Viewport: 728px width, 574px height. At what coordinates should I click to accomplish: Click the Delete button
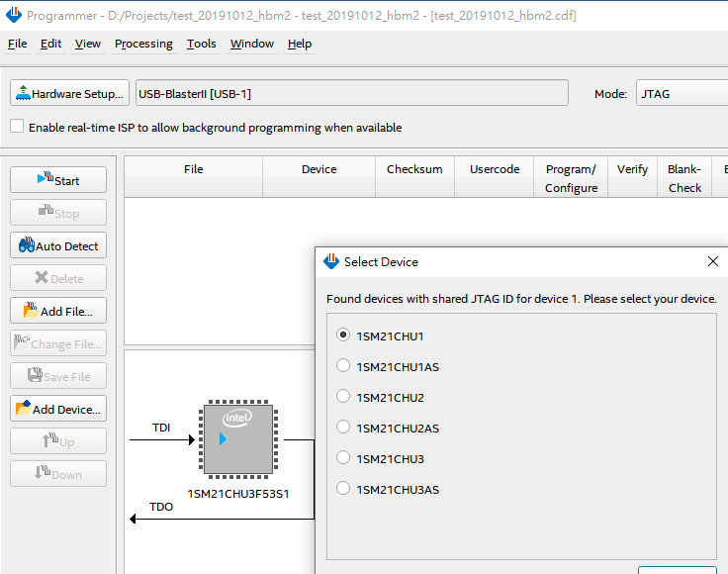point(58,278)
